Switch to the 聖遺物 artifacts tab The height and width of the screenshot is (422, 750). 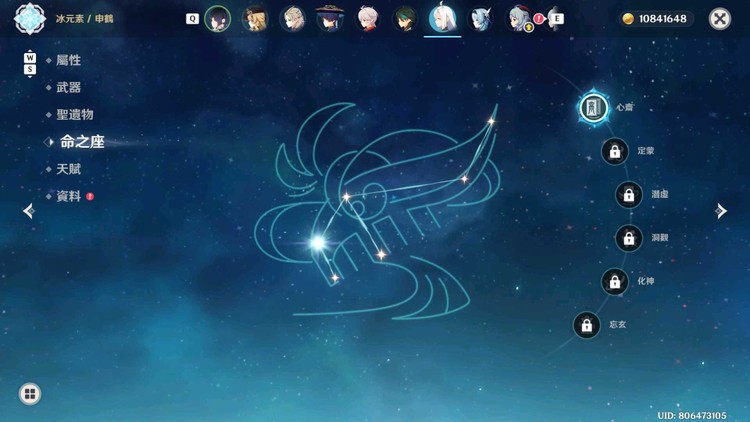point(75,115)
